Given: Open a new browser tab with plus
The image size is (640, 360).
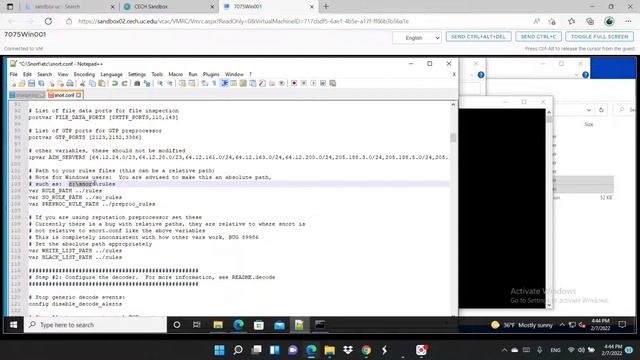Looking at the screenshot, I should pos(326,7).
